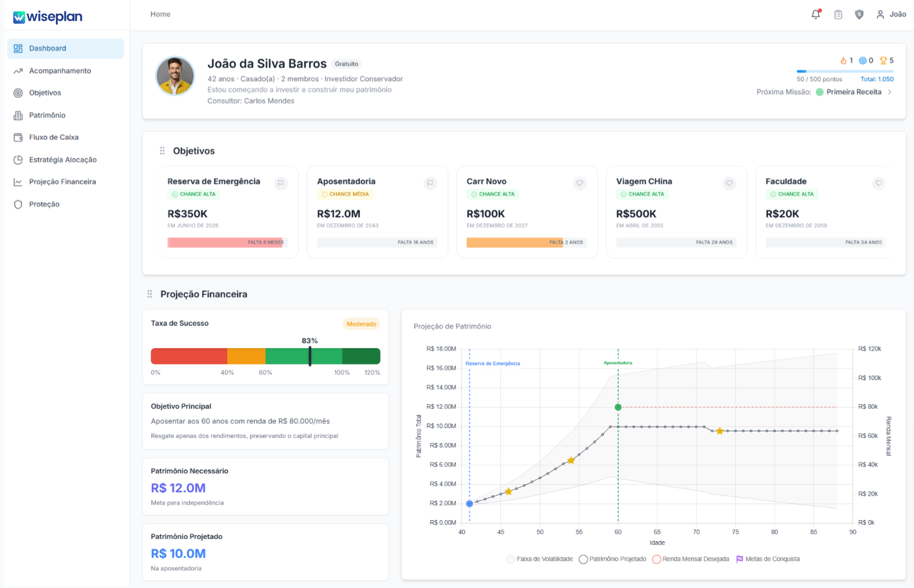
Task: Click Carr Novo orange progress bar
Action: (x=515, y=243)
